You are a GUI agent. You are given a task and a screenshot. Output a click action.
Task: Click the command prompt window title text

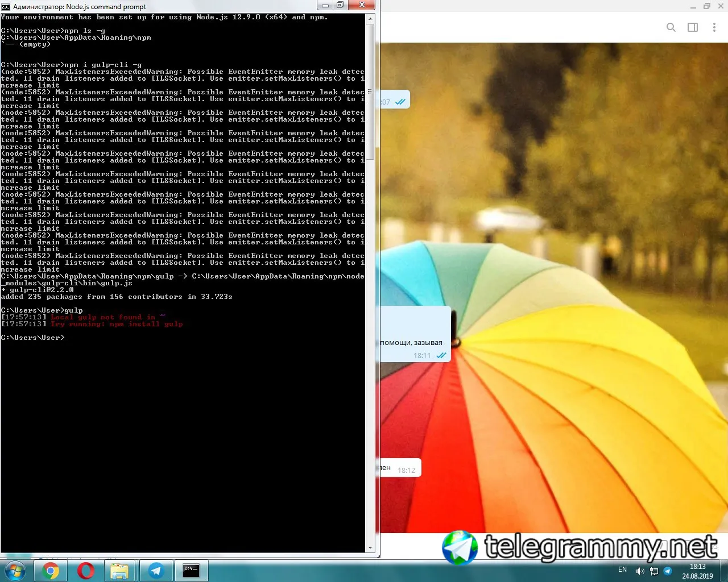point(80,7)
